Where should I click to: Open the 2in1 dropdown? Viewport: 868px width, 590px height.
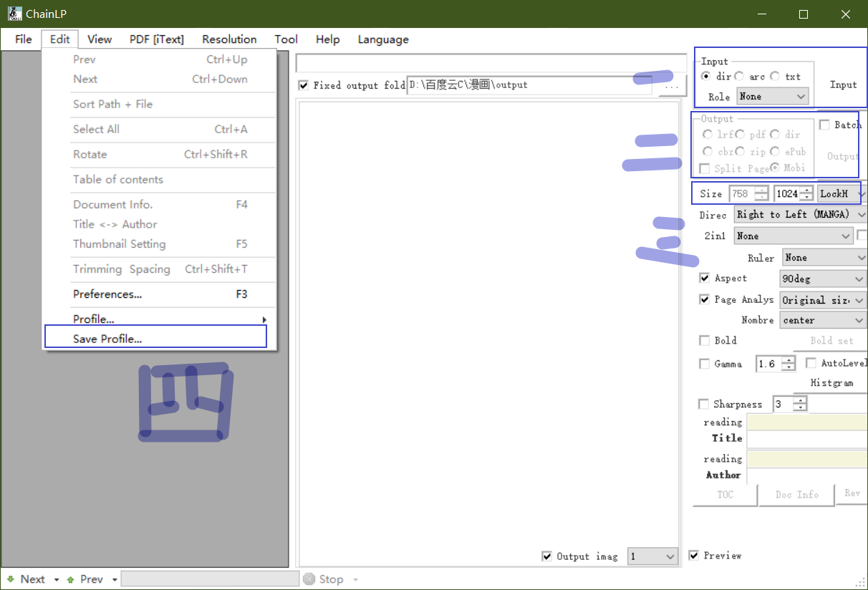[794, 236]
